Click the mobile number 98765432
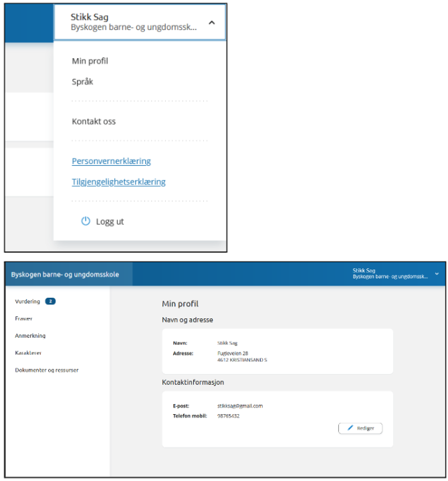Screen dimensions: 448x481 [228, 415]
